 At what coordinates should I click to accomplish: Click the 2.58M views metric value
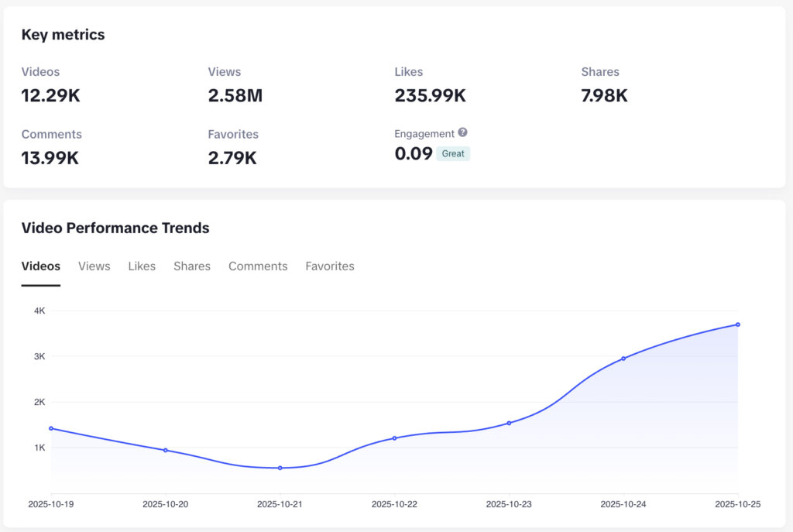click(235, 96)
